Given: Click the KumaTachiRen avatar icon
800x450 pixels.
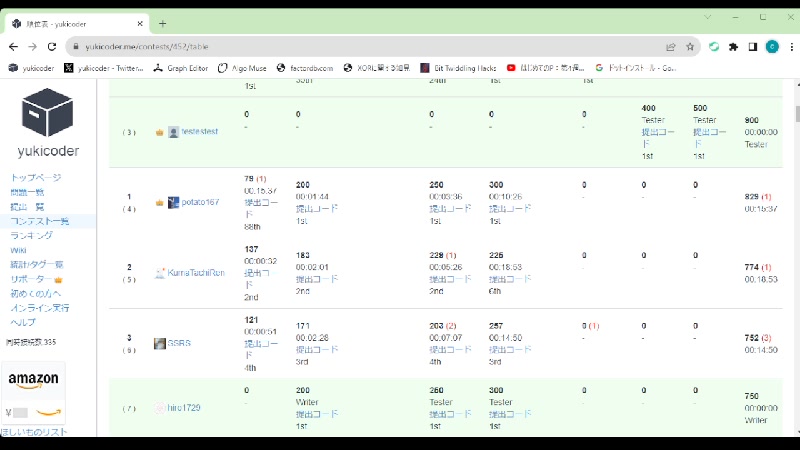Looking at the screenshot, I should 160,273.
